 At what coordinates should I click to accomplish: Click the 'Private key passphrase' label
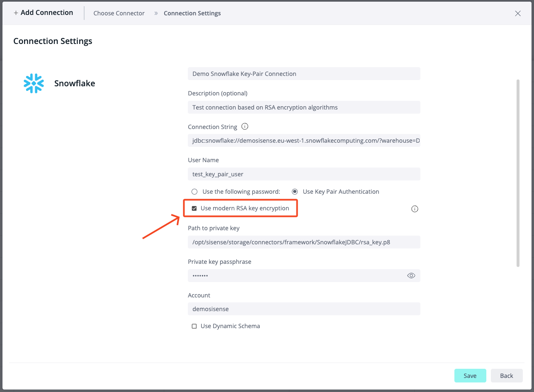(x=219, y=262)
